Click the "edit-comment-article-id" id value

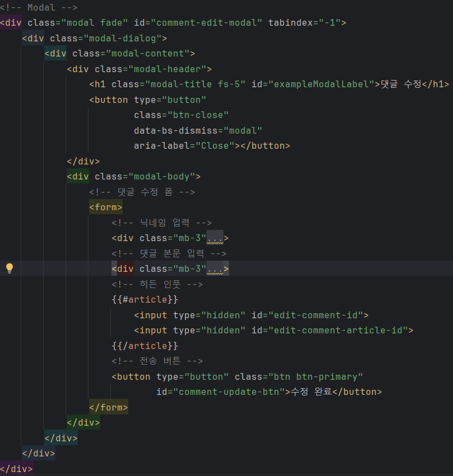click(338, 330)
